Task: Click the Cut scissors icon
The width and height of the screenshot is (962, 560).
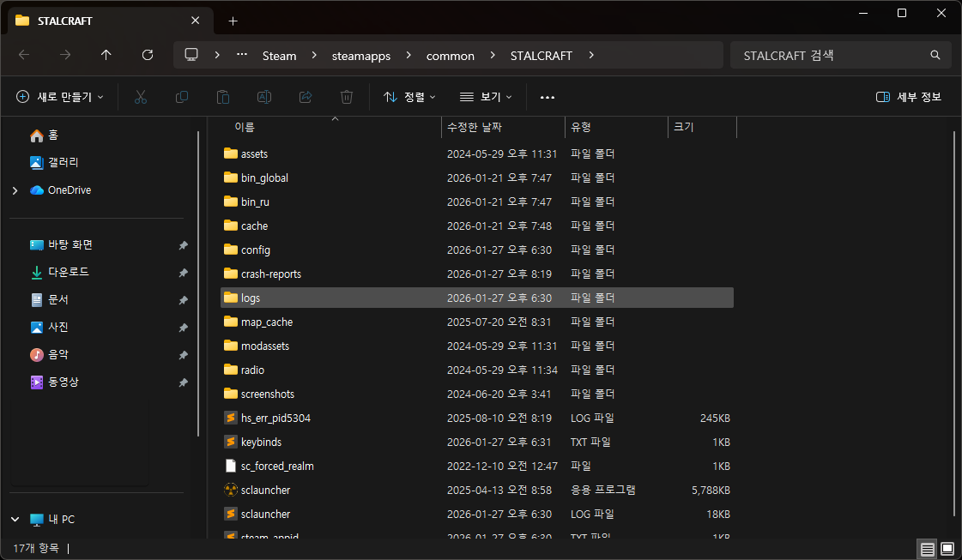Action: click(x=141, y=97)
